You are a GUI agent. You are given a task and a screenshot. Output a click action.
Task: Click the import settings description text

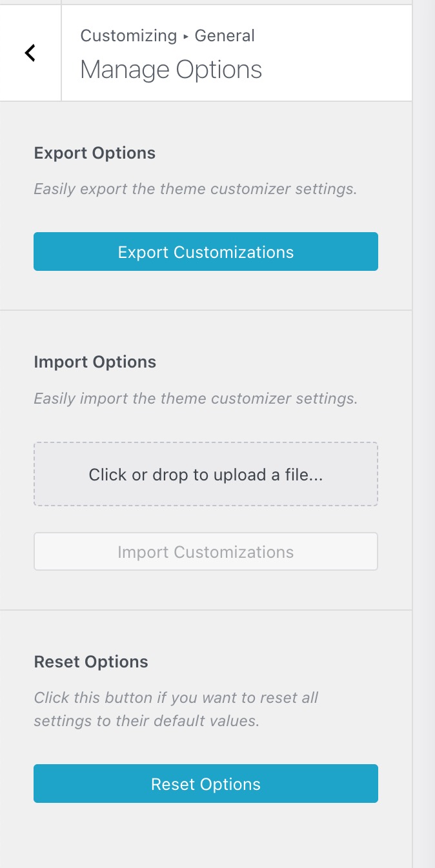[x=196, y=399]
